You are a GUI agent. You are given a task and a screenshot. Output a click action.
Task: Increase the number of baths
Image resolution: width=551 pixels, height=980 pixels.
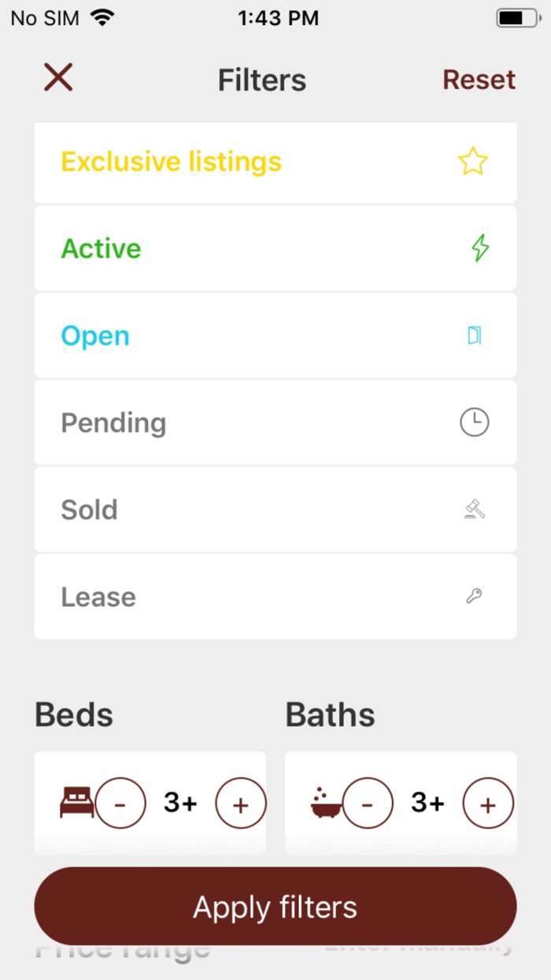point(488,804)
